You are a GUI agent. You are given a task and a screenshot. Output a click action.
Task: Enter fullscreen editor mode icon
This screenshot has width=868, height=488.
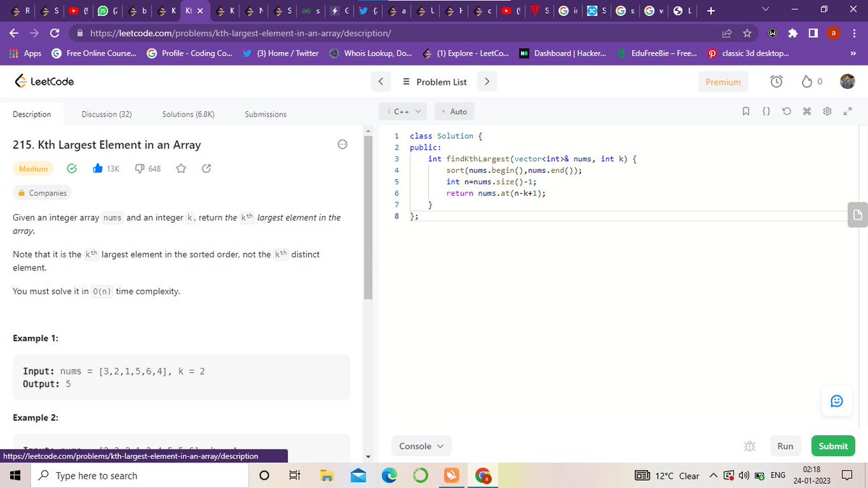848,112
